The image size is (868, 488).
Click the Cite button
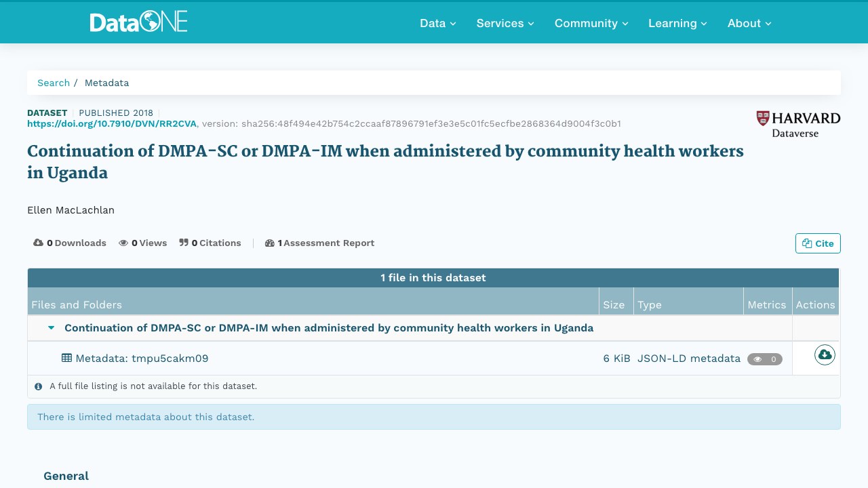coord(818,243)
